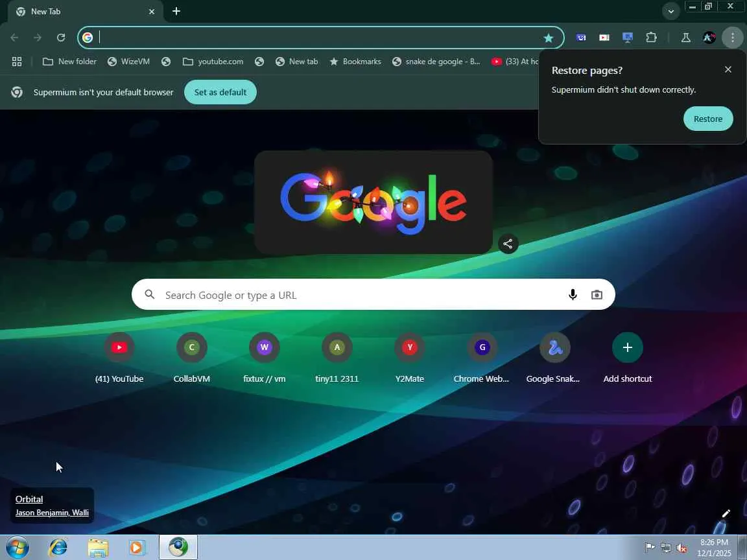This screenshot has height=560, width=747.
Task: Launch Internet Explorer from taskbar
Action: coord(58,547)
